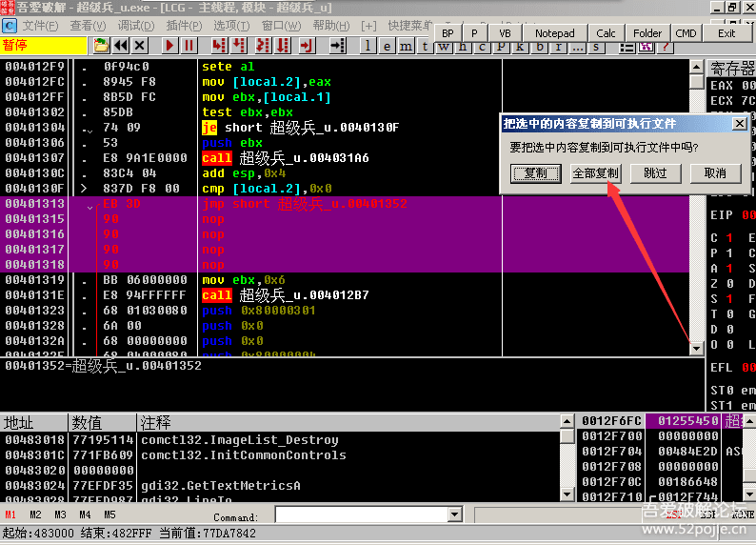Pause execution with the red pause icon
This screenshot has height=545, width=756.
click(189, 46)
